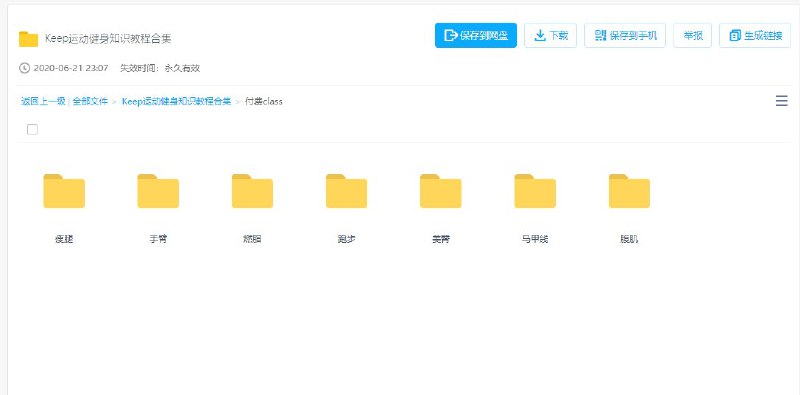Tick the select-all checkbox
Screen dimensions: 800x395
32,129
